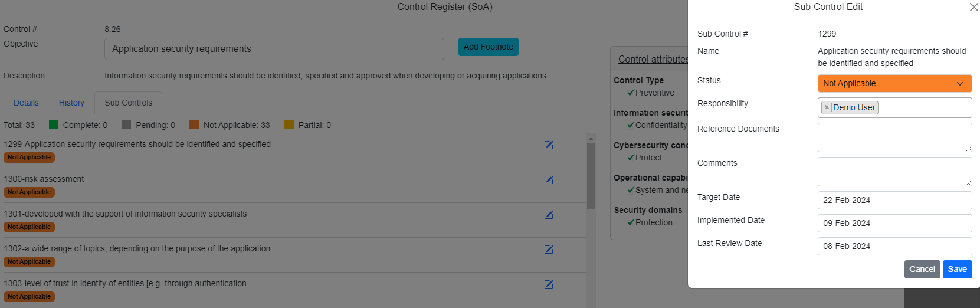980x308 pixels.
Task: Click edit icon for sub control 1299
Action: 549,145
